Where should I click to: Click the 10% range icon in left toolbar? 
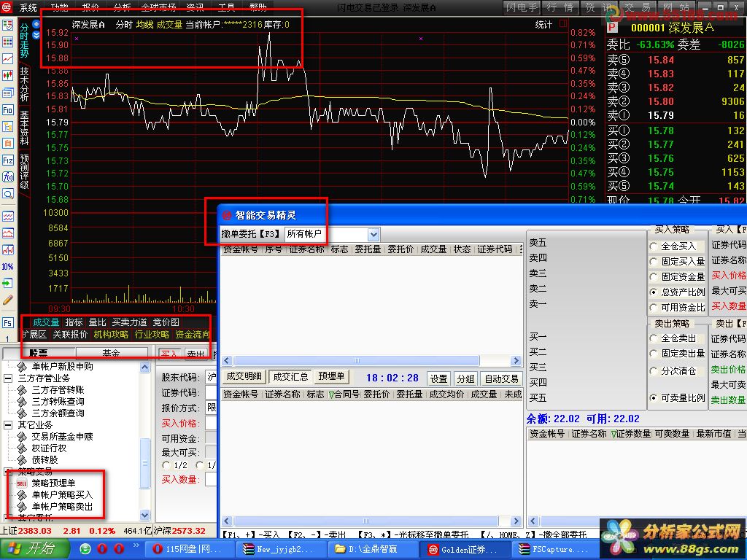click(7, 267)
